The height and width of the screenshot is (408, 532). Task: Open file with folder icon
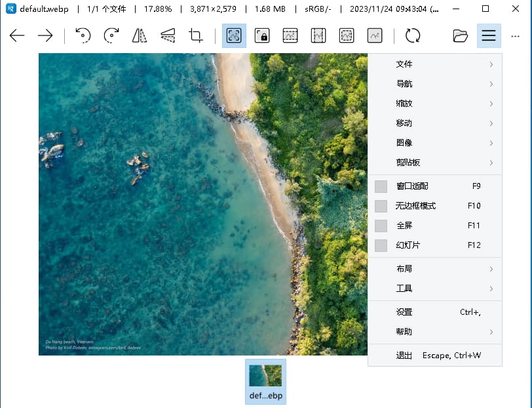[x=460, y=35]
